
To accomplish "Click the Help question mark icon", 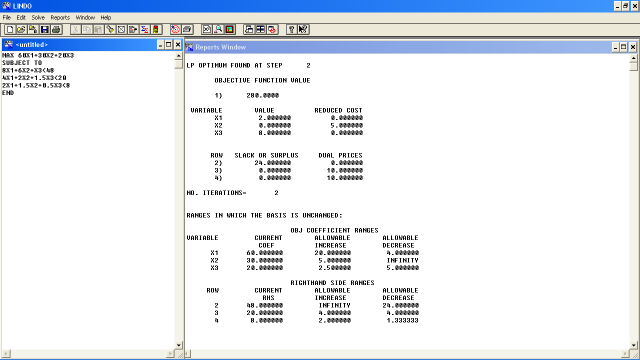I will [291, 29].
